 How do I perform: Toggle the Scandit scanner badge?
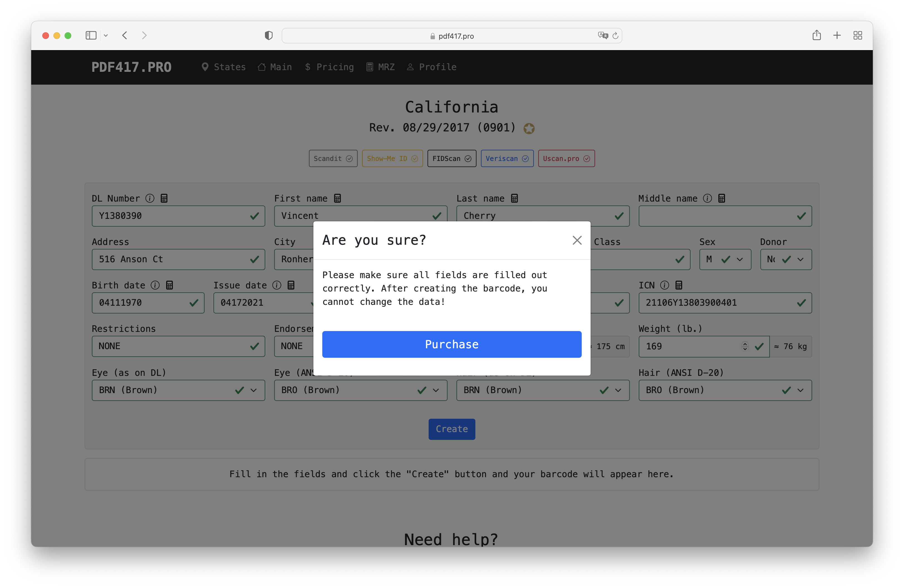pos(333,158)
